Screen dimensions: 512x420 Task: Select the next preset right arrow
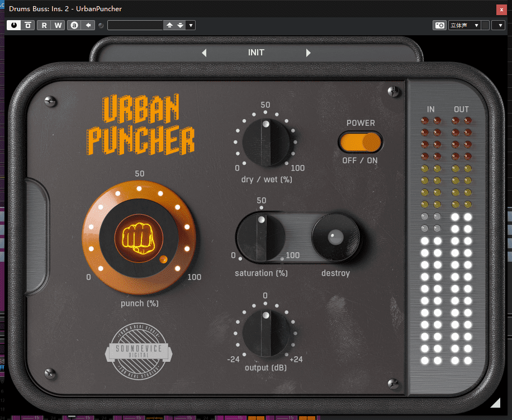pyautogui.click(x=308, y=53)
